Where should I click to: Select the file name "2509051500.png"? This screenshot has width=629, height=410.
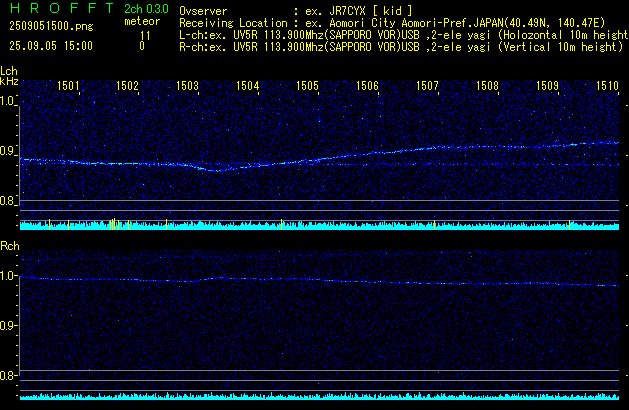[x=51, y=26]
